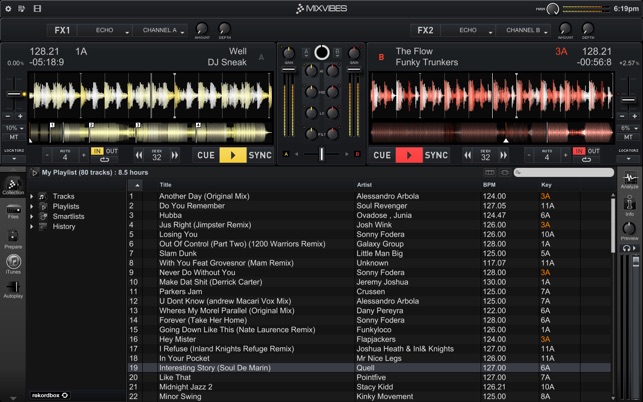Open the Files browser icon
The width and height of the screenshot is (643, 402).
[x=13, y=211]
